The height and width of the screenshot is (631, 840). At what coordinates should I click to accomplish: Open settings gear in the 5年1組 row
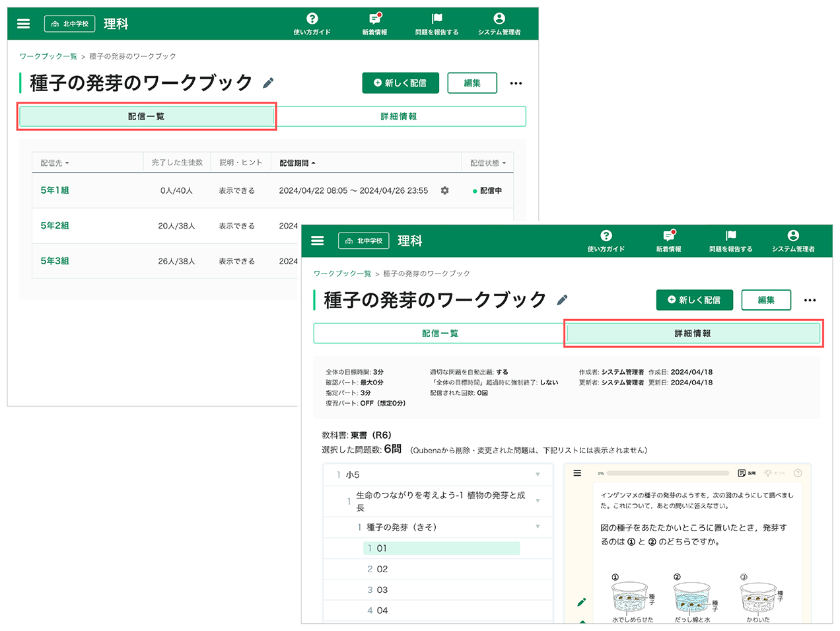[x=444, y=190]
